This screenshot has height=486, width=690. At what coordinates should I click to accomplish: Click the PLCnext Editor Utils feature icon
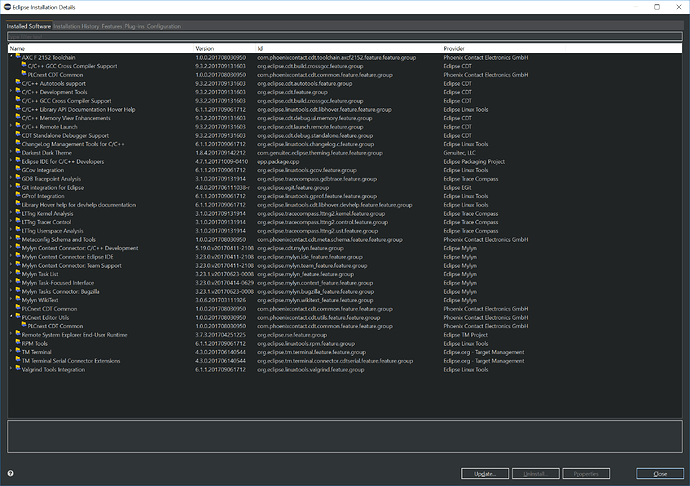(18, 317)
